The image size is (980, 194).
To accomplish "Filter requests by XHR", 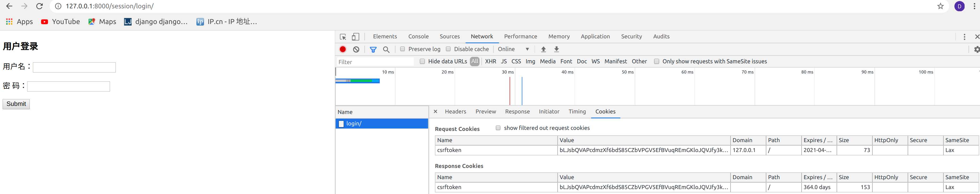I will click(490, 62).
